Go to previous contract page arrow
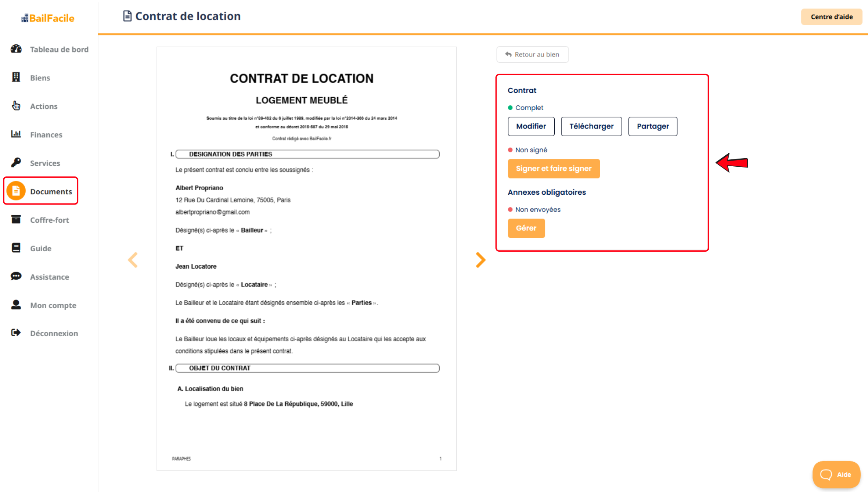This screenshot has height=494, width=868. click(133, 260)
